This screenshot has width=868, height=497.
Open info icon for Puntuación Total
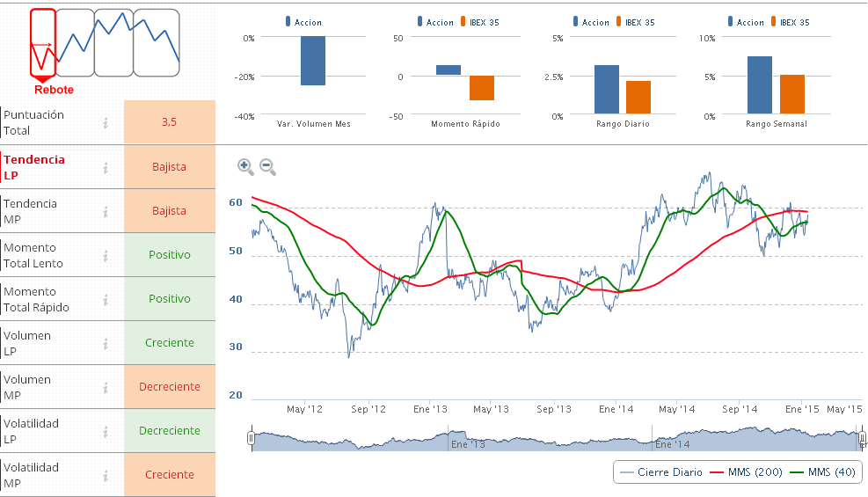[x=106, y=123]
